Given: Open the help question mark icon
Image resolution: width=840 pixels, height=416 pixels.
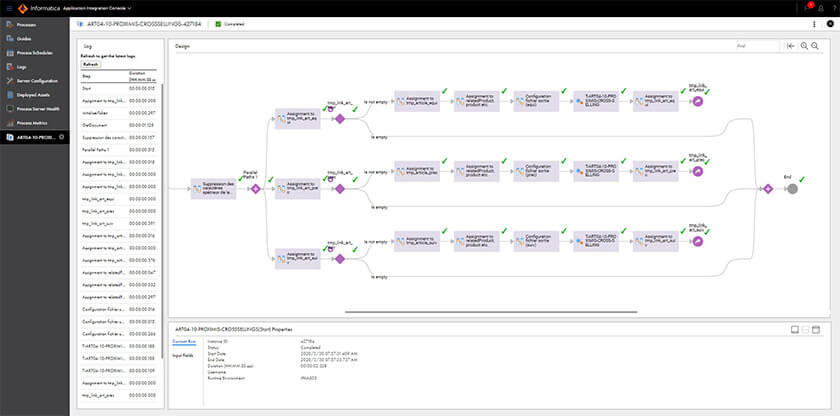Looking at the screenshot, I should click(835, 9).
